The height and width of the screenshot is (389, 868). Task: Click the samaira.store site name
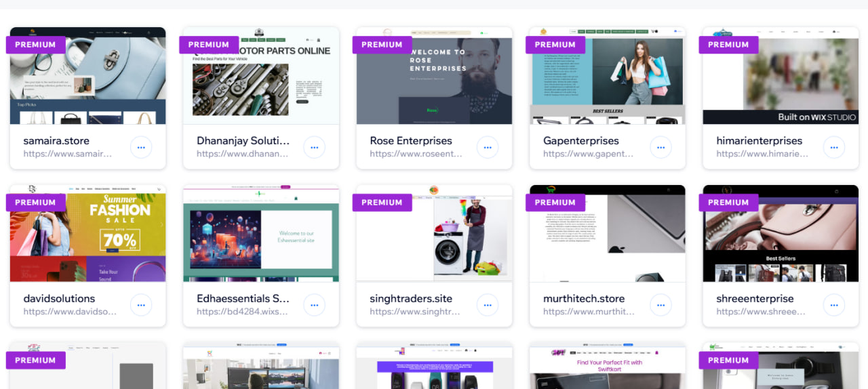pyautogui.click(x=58, y=141)
